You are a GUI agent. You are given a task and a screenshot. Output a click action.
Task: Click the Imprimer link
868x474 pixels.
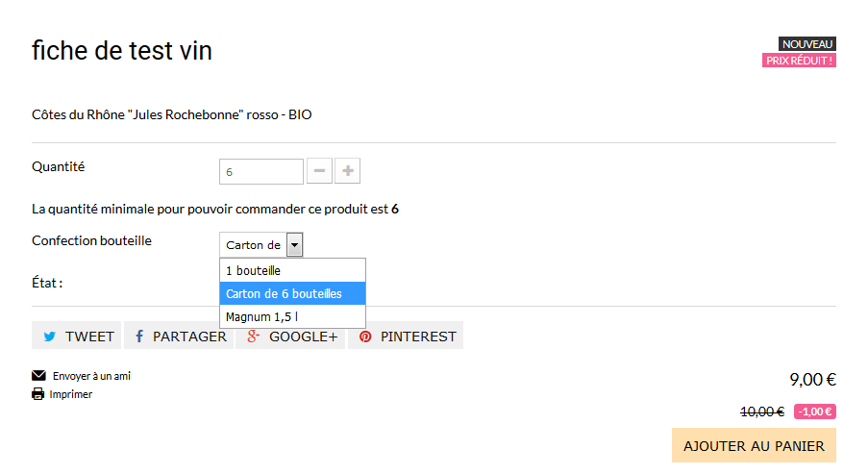(71, 394)
